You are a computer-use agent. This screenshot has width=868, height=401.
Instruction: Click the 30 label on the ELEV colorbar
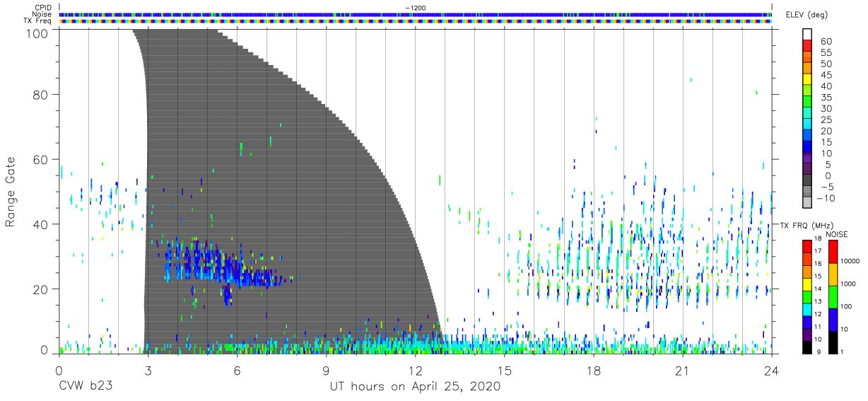(x=826, y=109)
